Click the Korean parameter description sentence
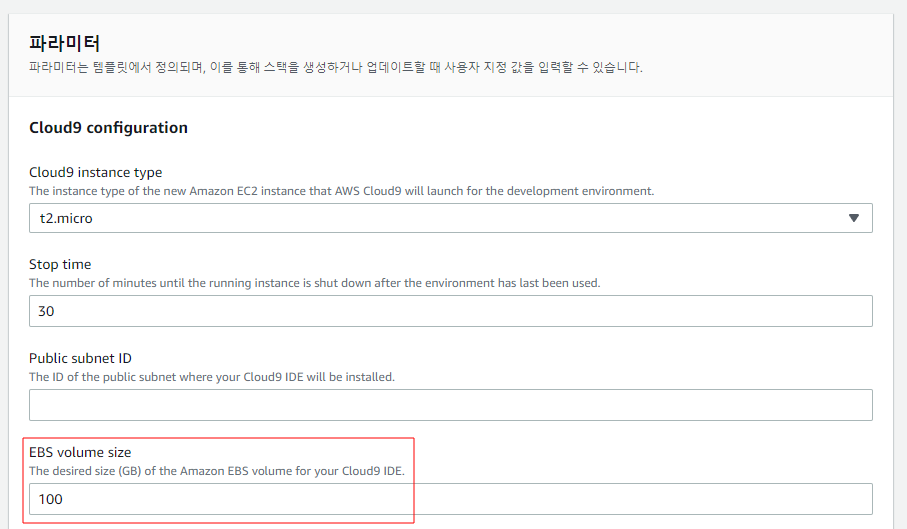907x529 pixels. pyautogui.click(x=335, y=68)
